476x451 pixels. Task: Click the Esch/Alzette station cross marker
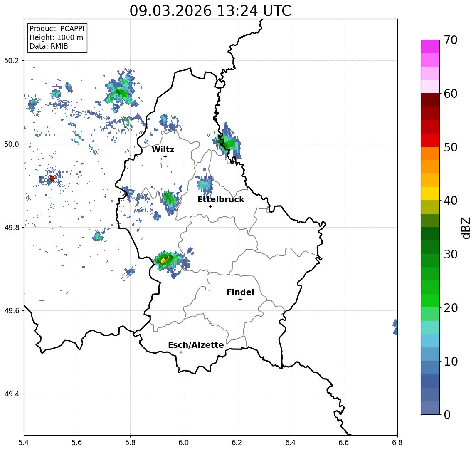pos(181,352)
